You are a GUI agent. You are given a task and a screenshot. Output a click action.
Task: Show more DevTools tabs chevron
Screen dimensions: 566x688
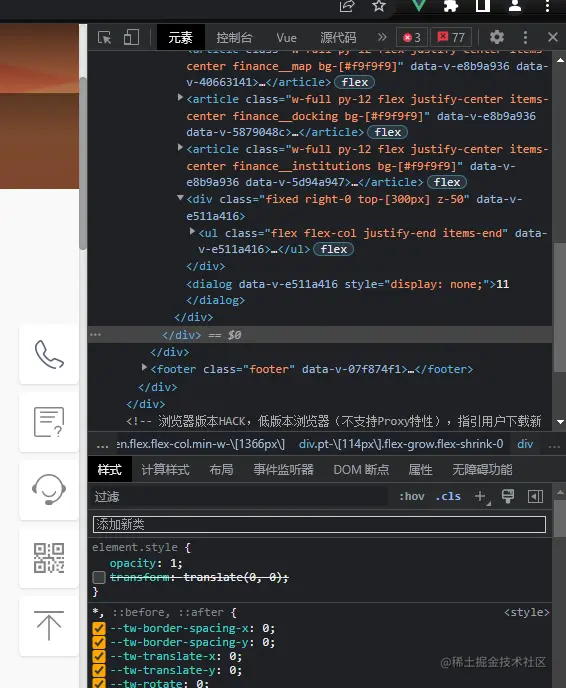(382, 37)
